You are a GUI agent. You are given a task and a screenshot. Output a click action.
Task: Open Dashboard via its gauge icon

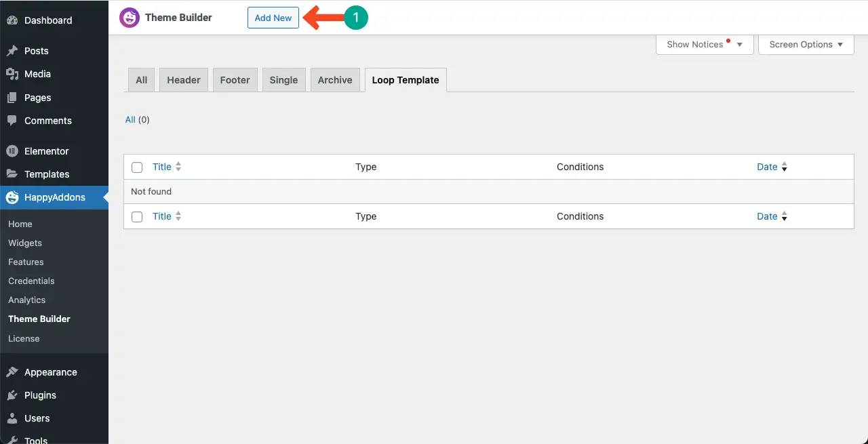pyautogui.click(x=12, y=20)
